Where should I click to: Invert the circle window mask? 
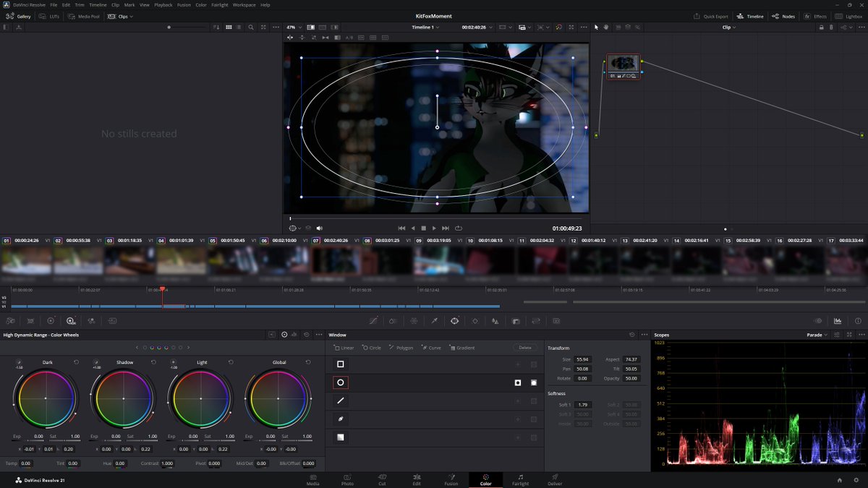click(518, 382)
